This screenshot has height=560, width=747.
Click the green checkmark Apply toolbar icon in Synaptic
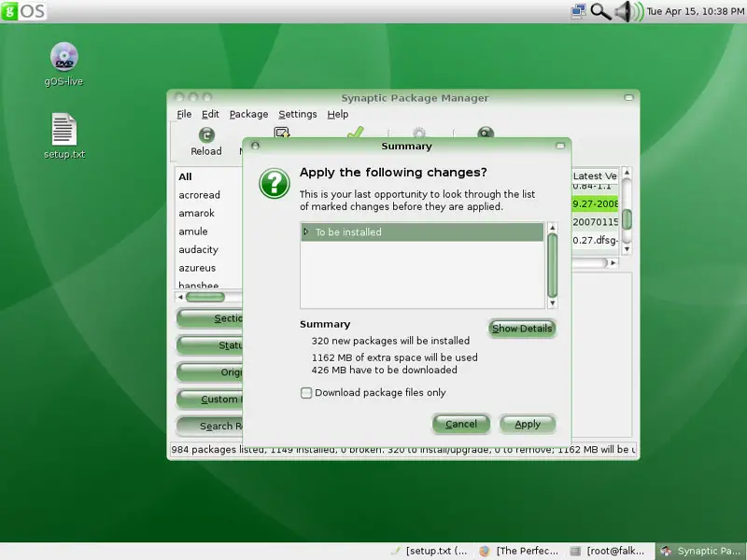pyautogui.click(x=356, y=132)
